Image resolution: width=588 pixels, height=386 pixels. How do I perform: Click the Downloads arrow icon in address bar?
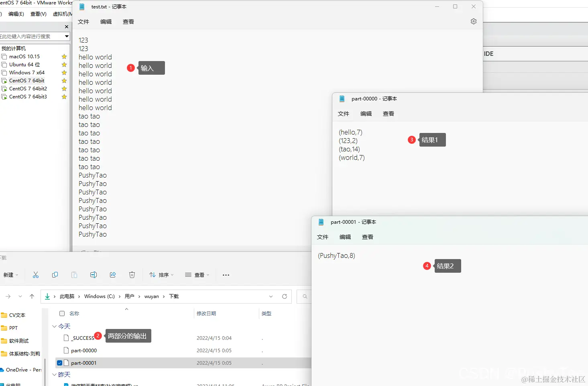47,296
